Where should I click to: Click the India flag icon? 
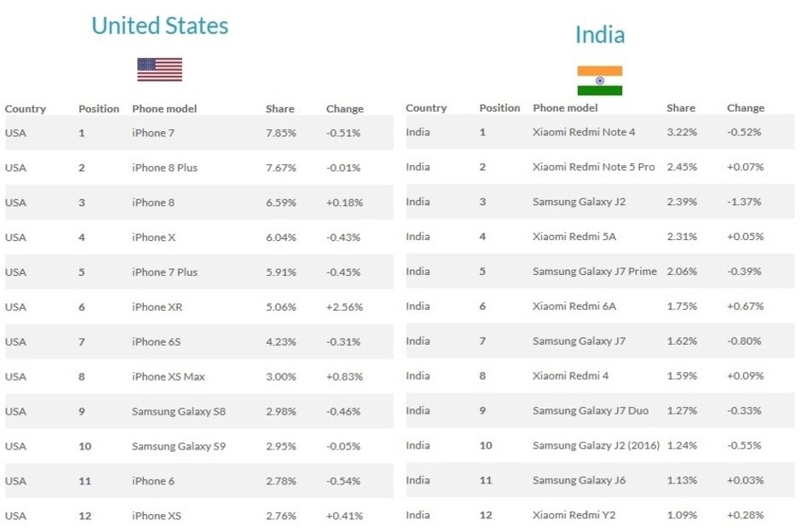click(599, 81)
